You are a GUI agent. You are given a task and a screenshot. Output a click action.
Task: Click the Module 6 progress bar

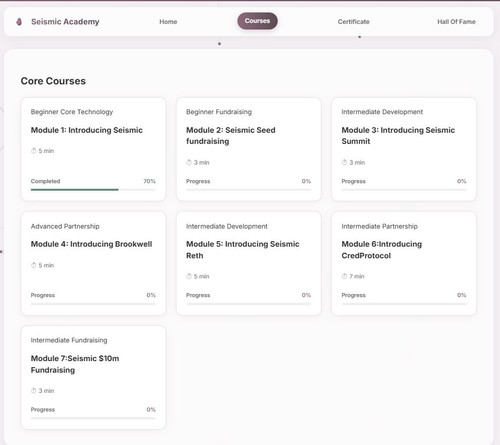click(404, 304)
